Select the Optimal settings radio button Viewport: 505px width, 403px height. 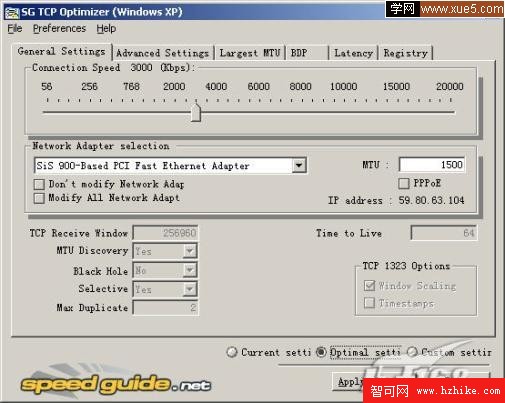(321, 352)
